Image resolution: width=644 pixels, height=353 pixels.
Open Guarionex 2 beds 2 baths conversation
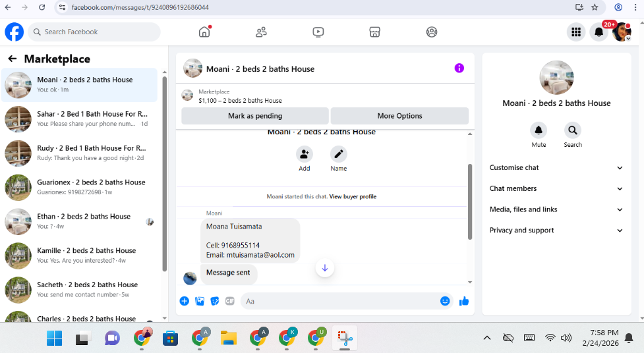(80, 187)
